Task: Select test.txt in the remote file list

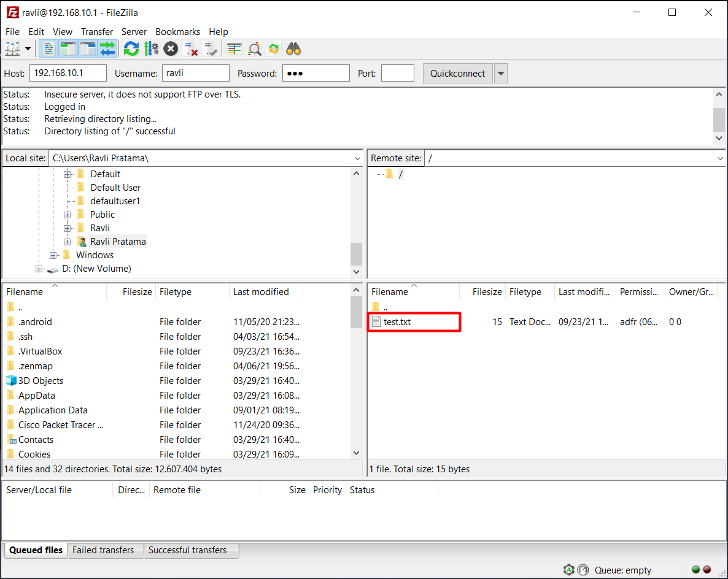Action: coord(397,322)
